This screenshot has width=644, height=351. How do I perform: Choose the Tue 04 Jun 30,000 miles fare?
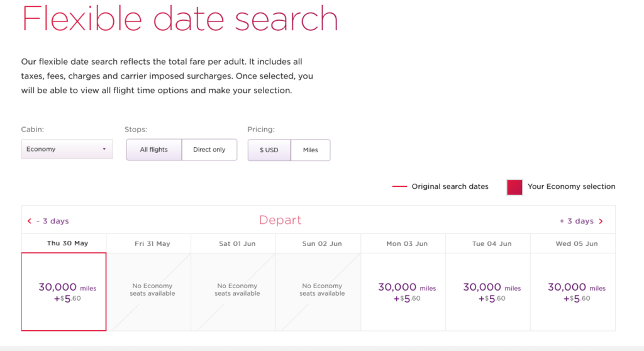pyautogui.click(x=488, y=292)
